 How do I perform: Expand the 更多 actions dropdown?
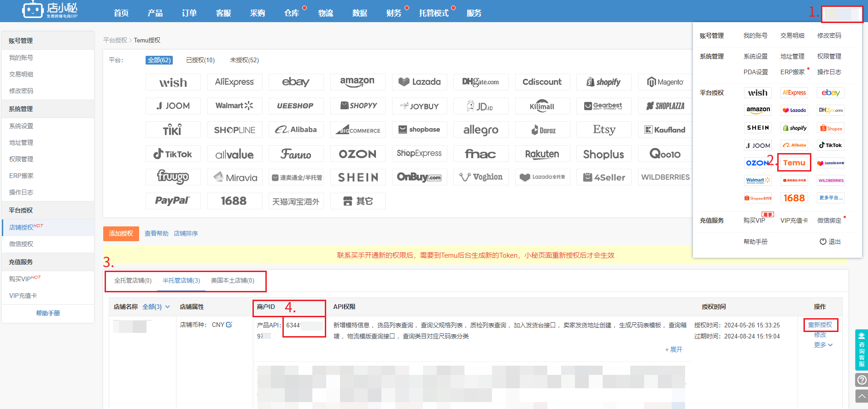[x=823, y=345]
